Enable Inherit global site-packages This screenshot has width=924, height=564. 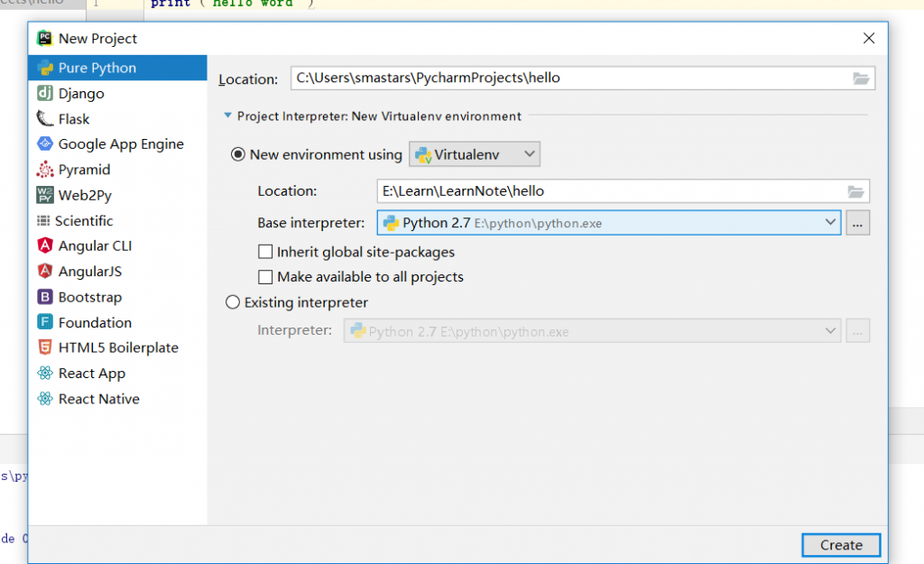pos(265,253)
